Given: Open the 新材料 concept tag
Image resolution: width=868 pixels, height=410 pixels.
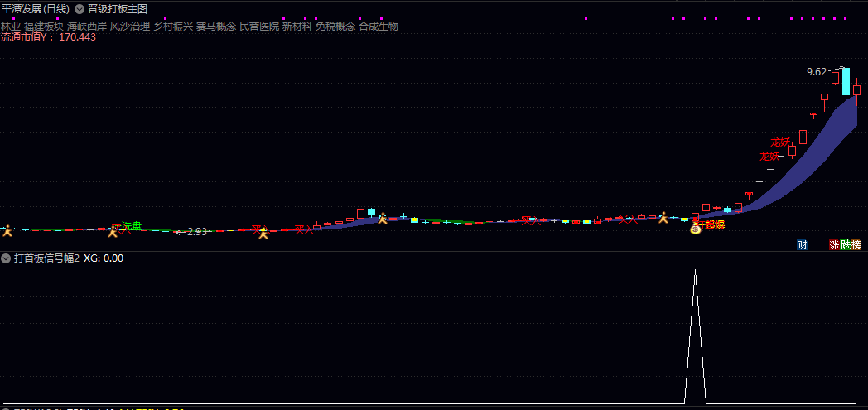Looking at the screenshot, I should [x=297, y=26].
